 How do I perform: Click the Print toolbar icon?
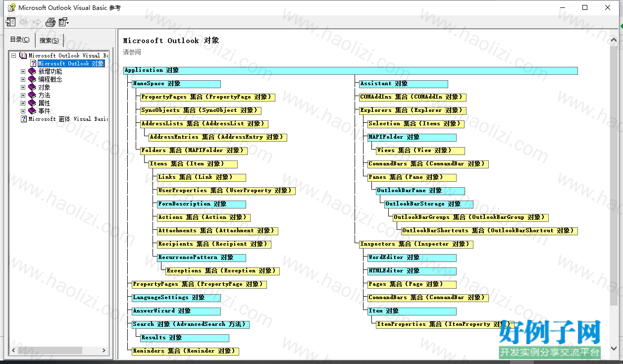50,22
